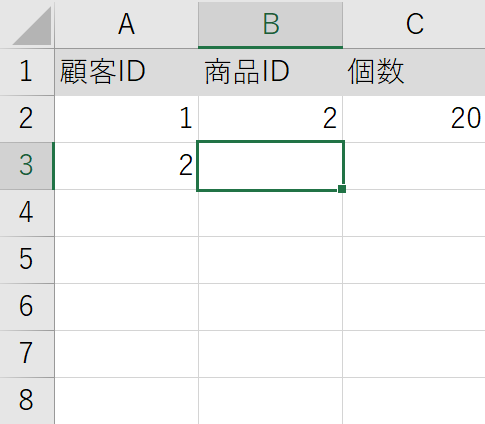Select row 6 header
The image size is (485, 424).
[x=27, y=307]
